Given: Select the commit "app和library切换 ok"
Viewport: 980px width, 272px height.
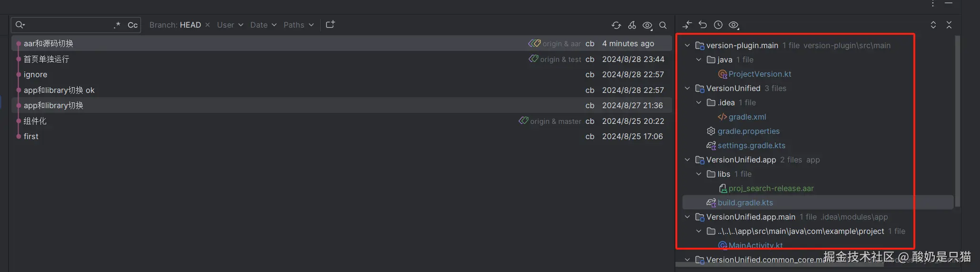Looking at the screenshot, I should (59, 90).
